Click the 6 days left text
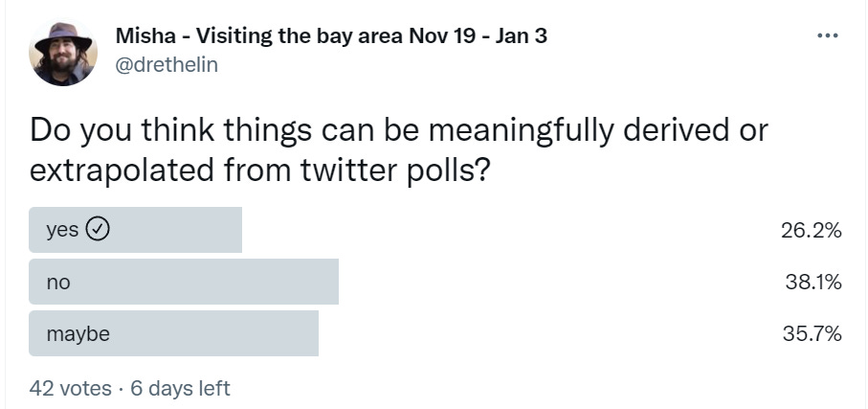The height and width of the screenshot is (409, 868). pos(180,388)
